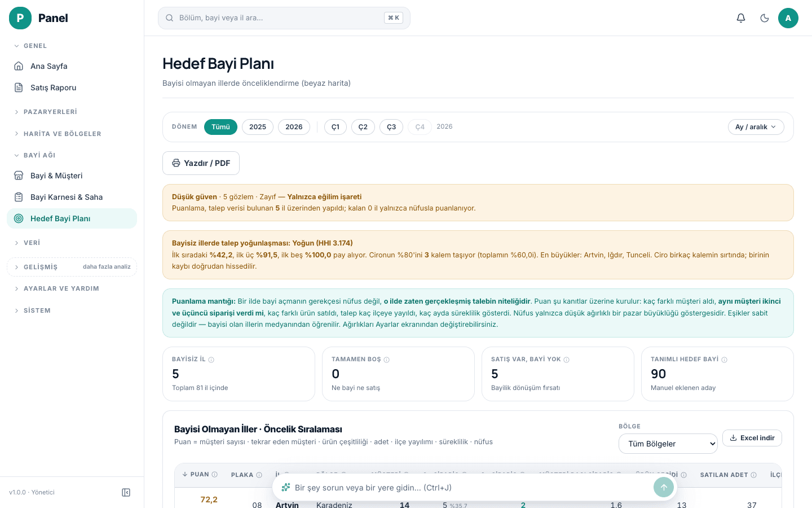Screen dimensions: 812x508
Task: Toggle dark mode moon icon
Action: pyautogui.click(x=765, y=18)
